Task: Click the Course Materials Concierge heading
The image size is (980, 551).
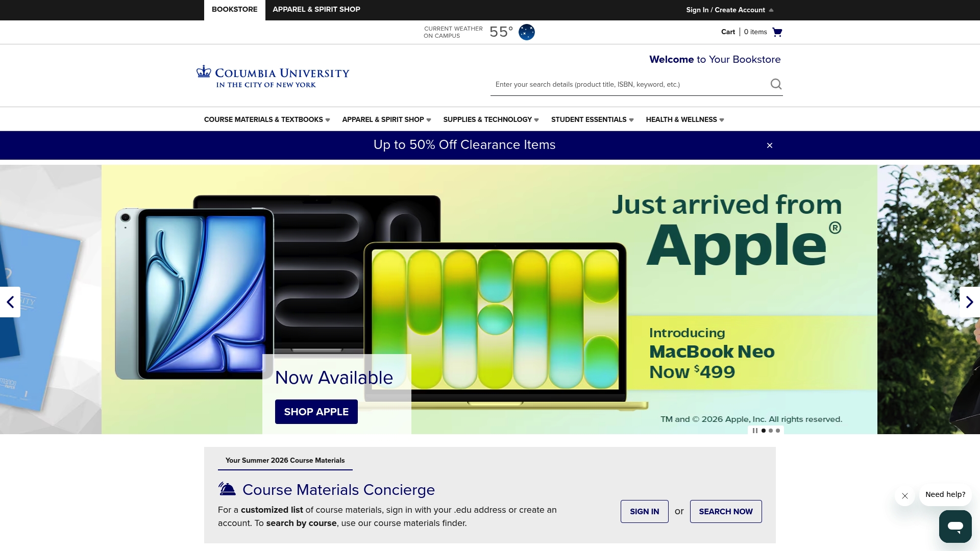Action: coord(338,490)
